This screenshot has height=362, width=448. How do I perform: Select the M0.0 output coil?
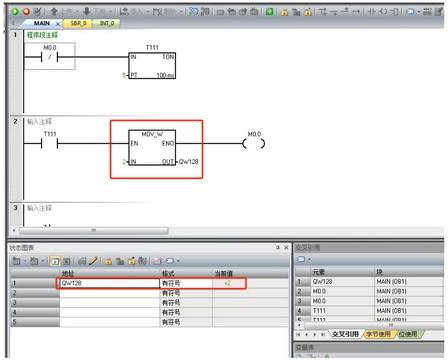254,144
